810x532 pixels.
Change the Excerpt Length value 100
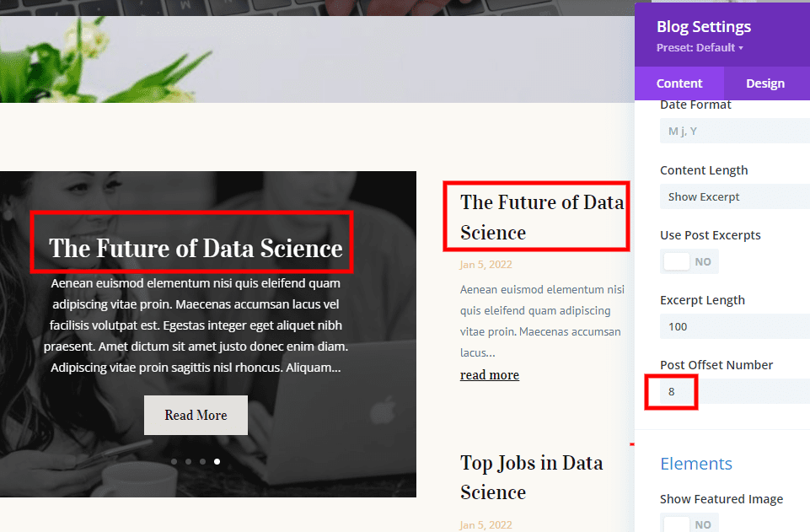(734, 326)
